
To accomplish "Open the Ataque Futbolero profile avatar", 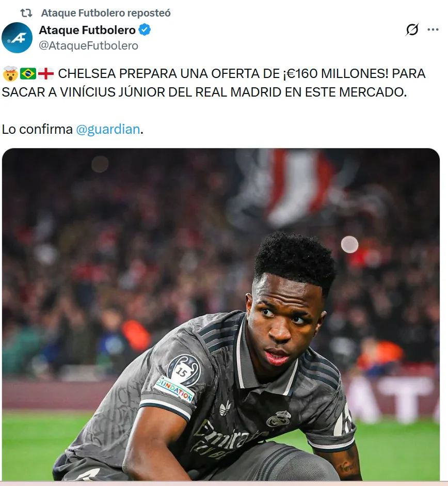I will 17,38.
